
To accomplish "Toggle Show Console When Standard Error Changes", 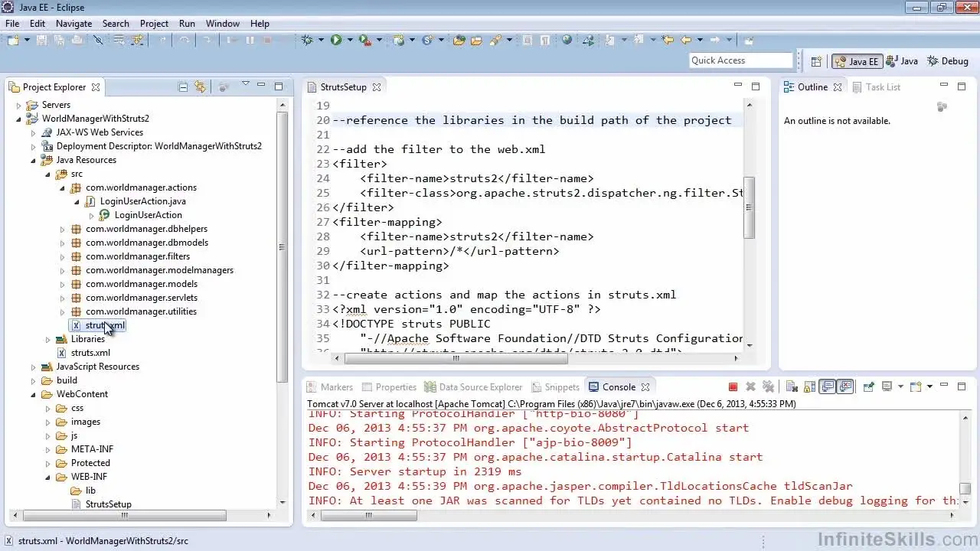I will tap(845, 387).
